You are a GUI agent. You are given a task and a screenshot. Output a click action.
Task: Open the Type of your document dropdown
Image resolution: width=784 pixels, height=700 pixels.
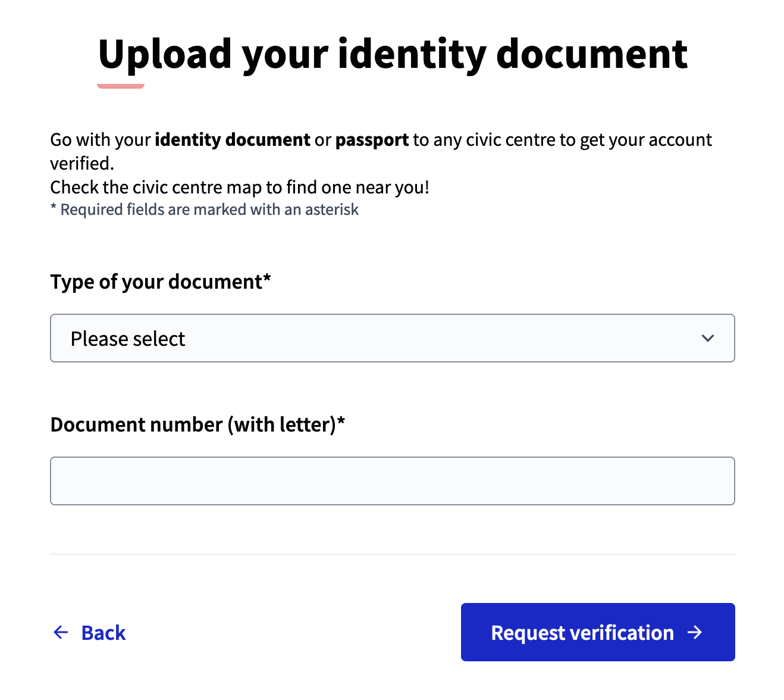tap(393, 338)
